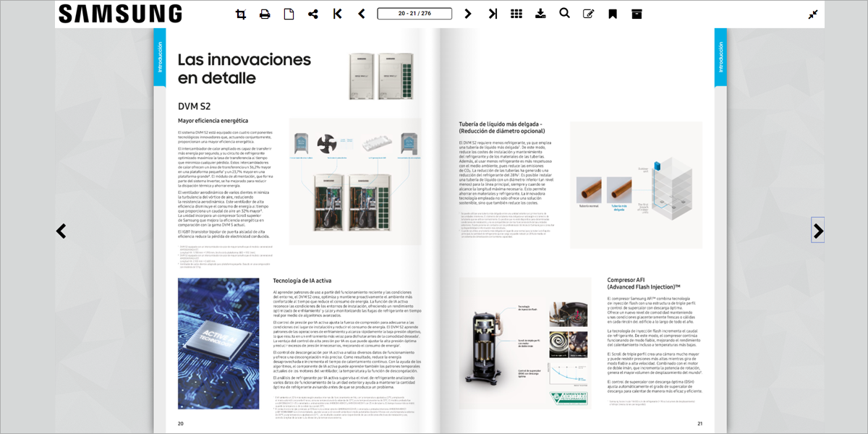The width and height of the screenshot is (868, 434).
Task: Flip to the previous spread using left arrow
Action: pyautogui.click(x=61, y=231)
